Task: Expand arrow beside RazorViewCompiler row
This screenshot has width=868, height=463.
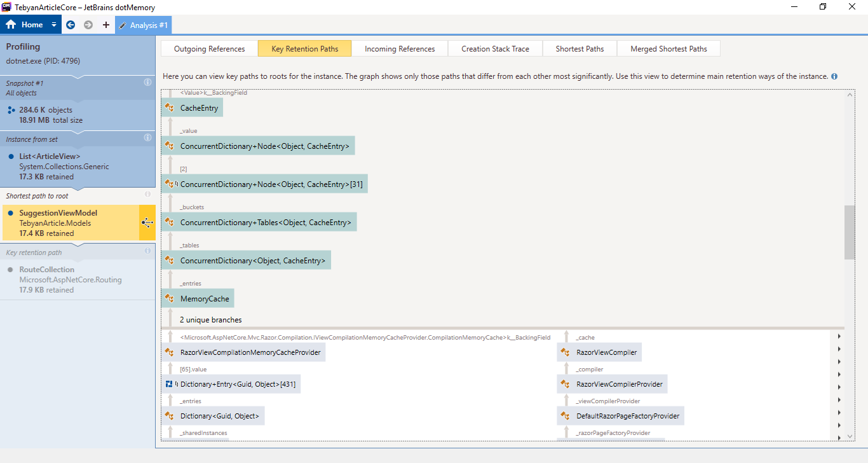Action: [839, 349]
